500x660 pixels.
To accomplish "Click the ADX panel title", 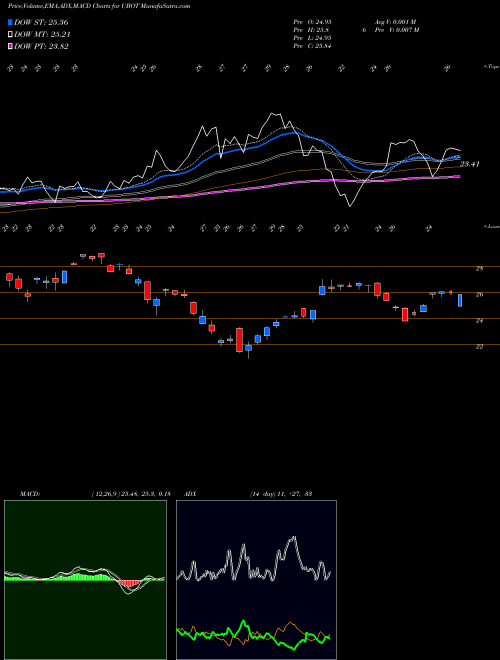I will pyautogui.click(x=191, y=494).
